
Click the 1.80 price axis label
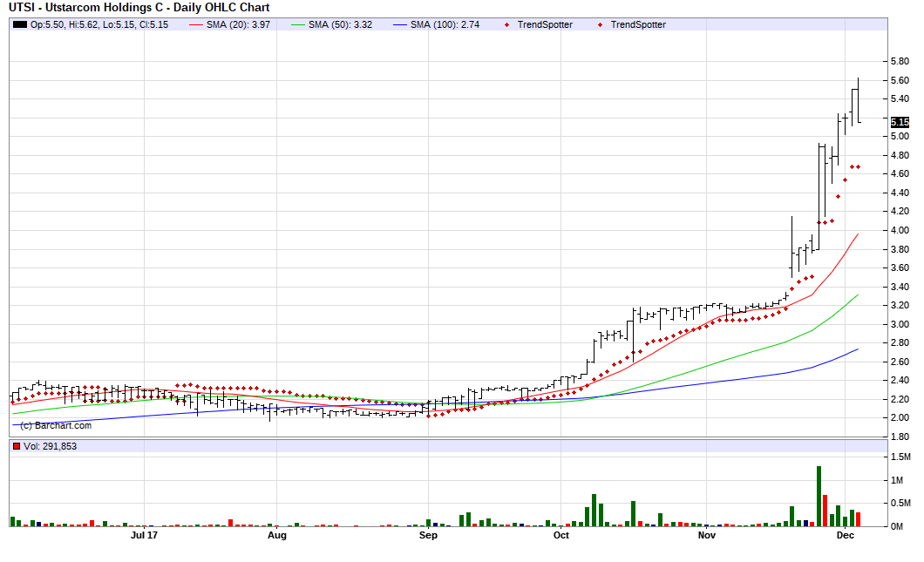pyautogui.click(x=900, y=437)
